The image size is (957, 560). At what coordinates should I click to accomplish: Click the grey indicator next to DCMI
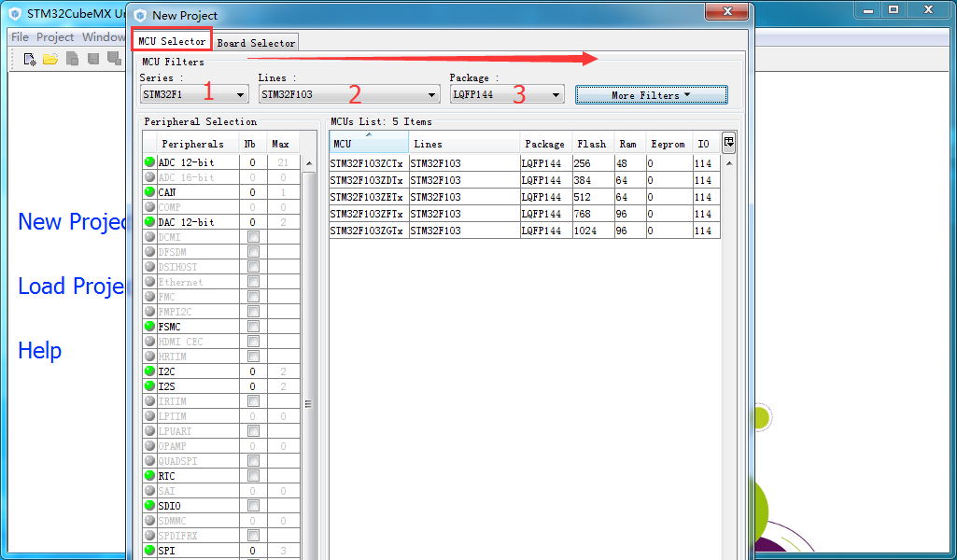coord(149,237)
